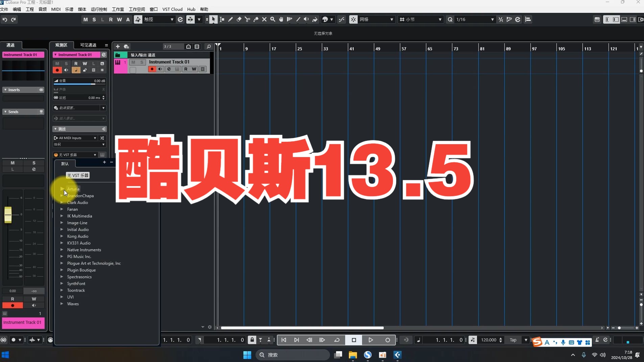This screenshot has width=644, height=362.
Task: Click ruler marker at bar 33
Action: click(x=326, y=49)
